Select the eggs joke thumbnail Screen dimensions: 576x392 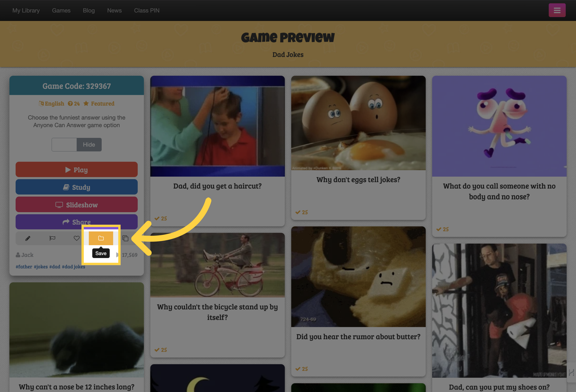[358, 123]
